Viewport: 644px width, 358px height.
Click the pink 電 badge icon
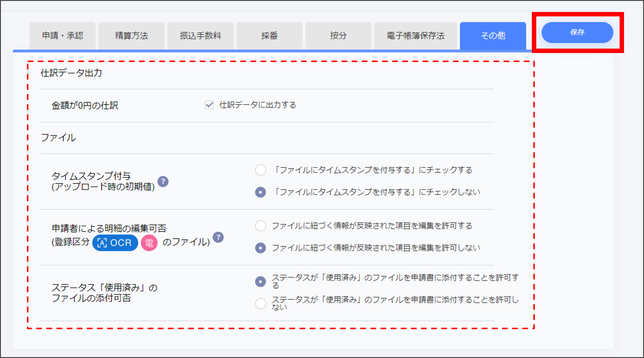(149, 243)
